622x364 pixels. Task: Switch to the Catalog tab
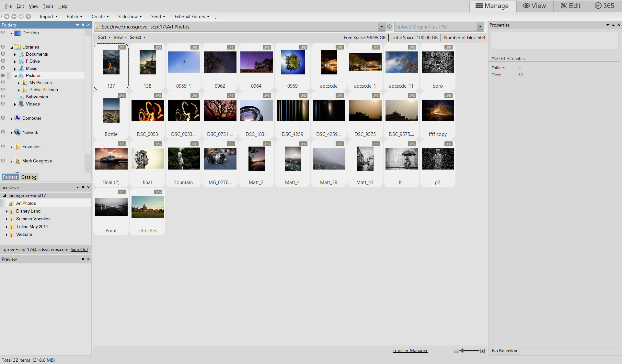click(29, 177)
